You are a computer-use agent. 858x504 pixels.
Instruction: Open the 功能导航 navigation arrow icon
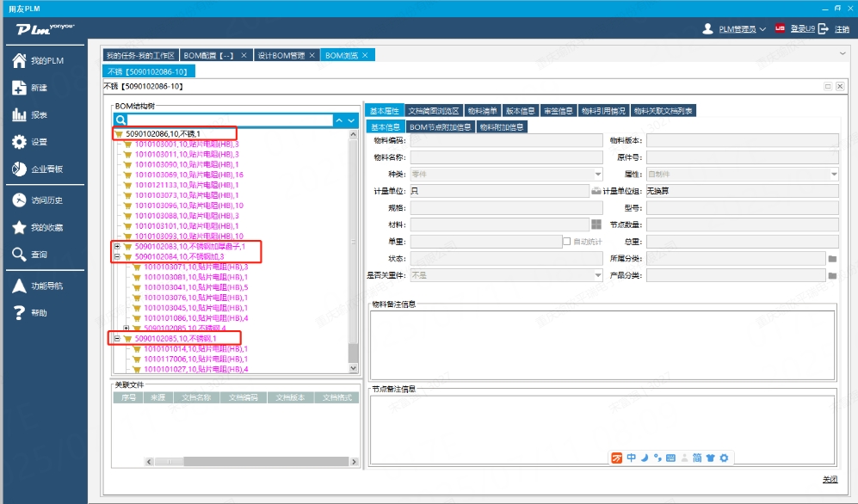(19, 286)
